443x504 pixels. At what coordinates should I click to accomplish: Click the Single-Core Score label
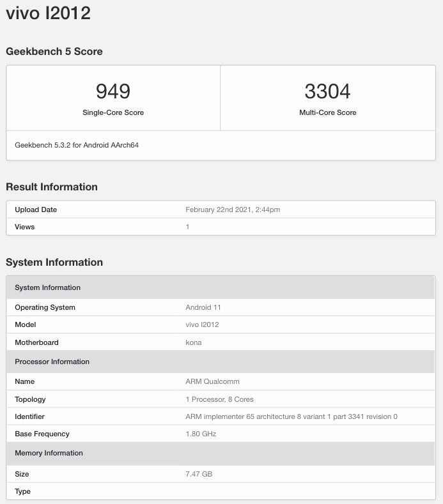tap(113, 112)
